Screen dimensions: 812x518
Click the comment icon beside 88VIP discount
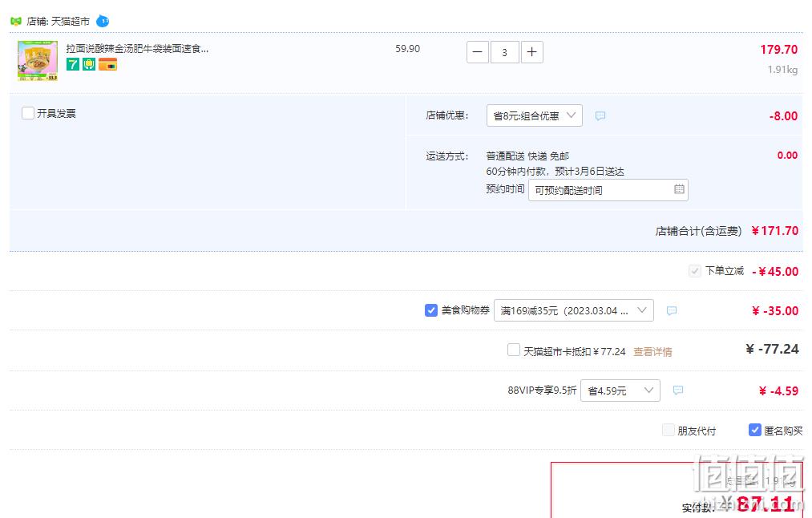click(x=678, y=390)
